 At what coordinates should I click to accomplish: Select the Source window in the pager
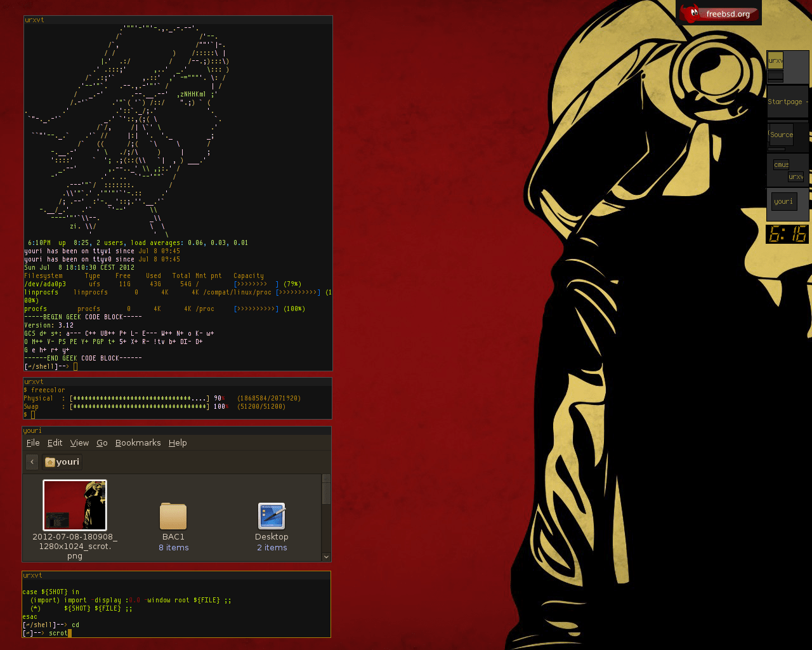[x=782, y=135]
